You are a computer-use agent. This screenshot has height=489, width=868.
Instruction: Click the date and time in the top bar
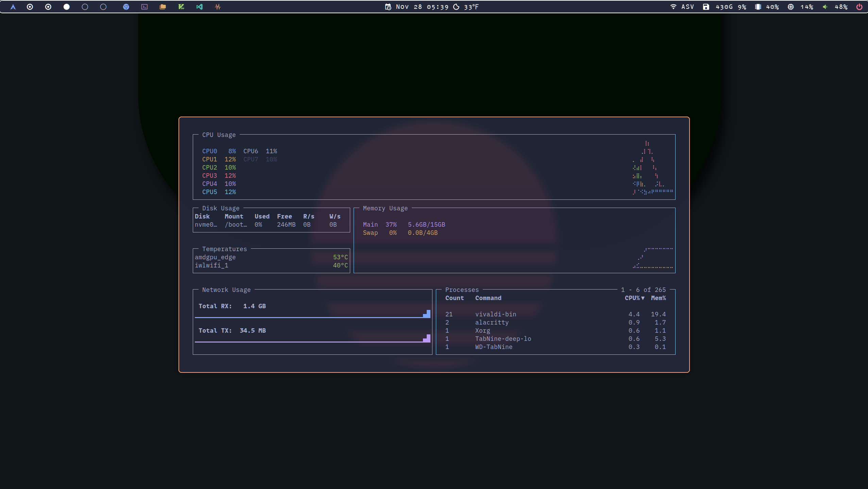point(422,7)
